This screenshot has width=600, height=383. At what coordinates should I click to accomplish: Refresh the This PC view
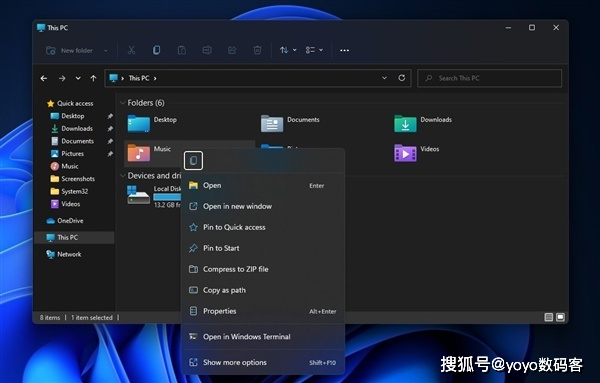click(401, 78)
